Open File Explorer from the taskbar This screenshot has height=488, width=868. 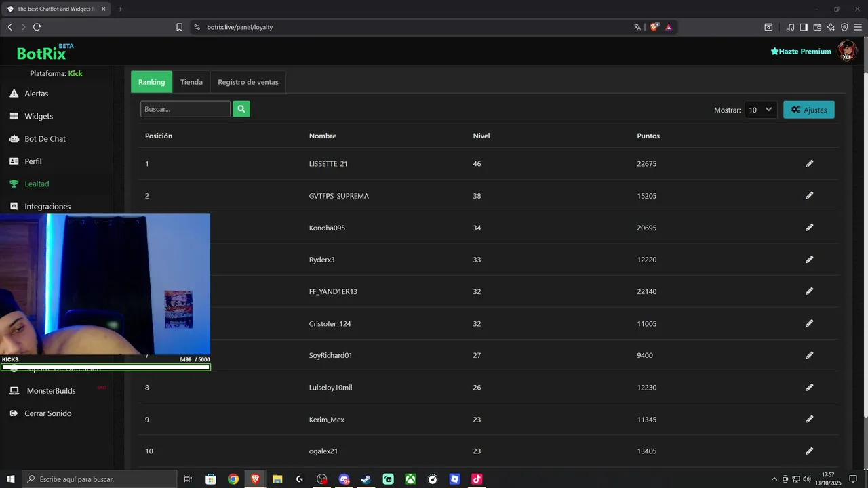(277, 479)
